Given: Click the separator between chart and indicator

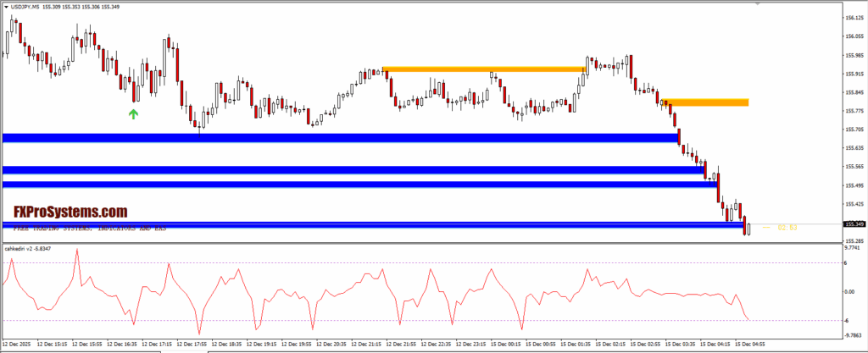Looking at the screenshot, I should point(424,242).
